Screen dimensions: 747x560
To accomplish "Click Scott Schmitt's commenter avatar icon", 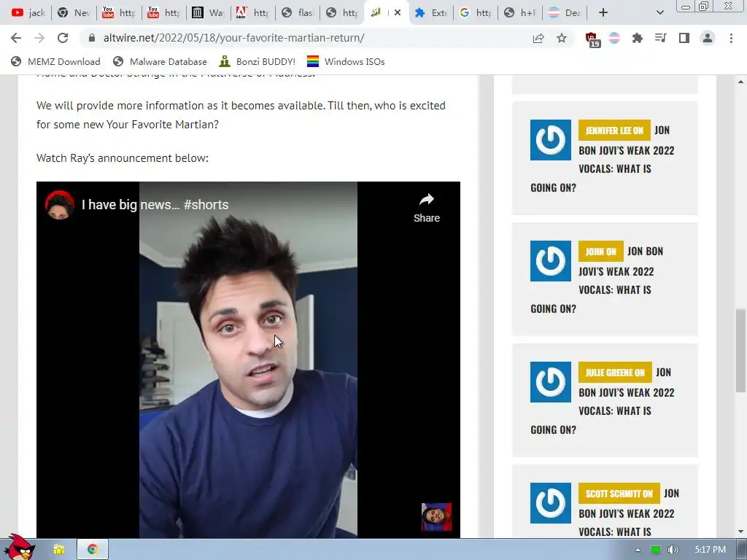I will [550, 503].
